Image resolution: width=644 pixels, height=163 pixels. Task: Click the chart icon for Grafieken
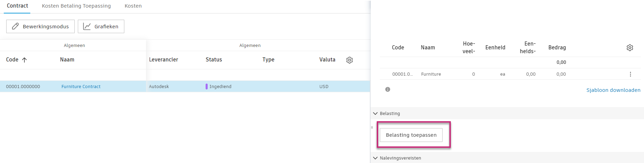(87, 27)
